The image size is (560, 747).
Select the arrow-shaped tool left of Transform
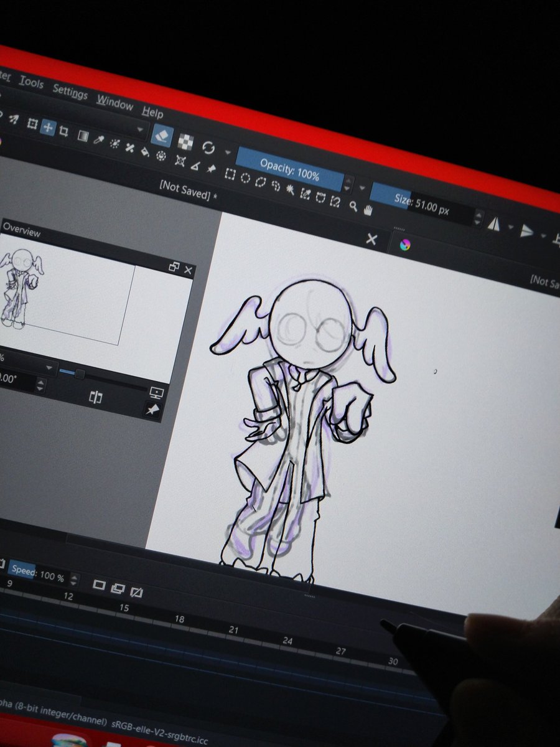click(x=14, y=120)
